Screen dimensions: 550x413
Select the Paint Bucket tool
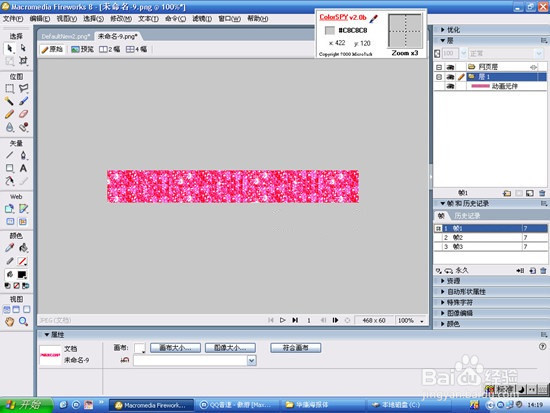click(23, 248)
